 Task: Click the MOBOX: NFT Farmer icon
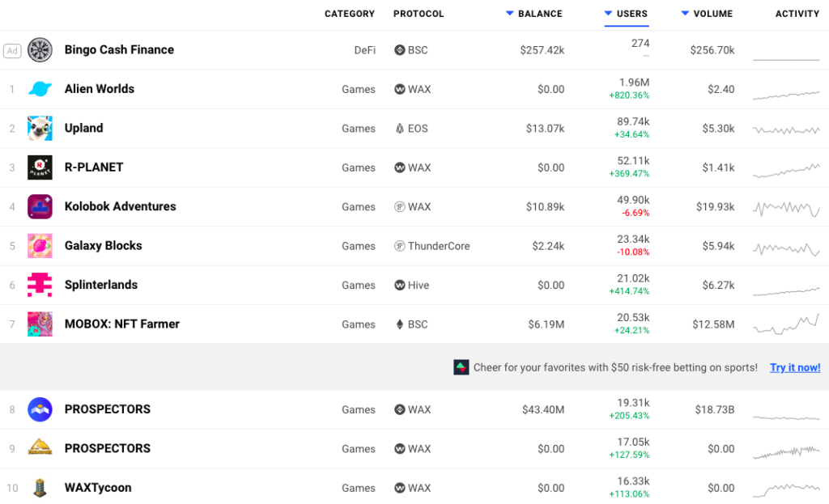point(40,324)
